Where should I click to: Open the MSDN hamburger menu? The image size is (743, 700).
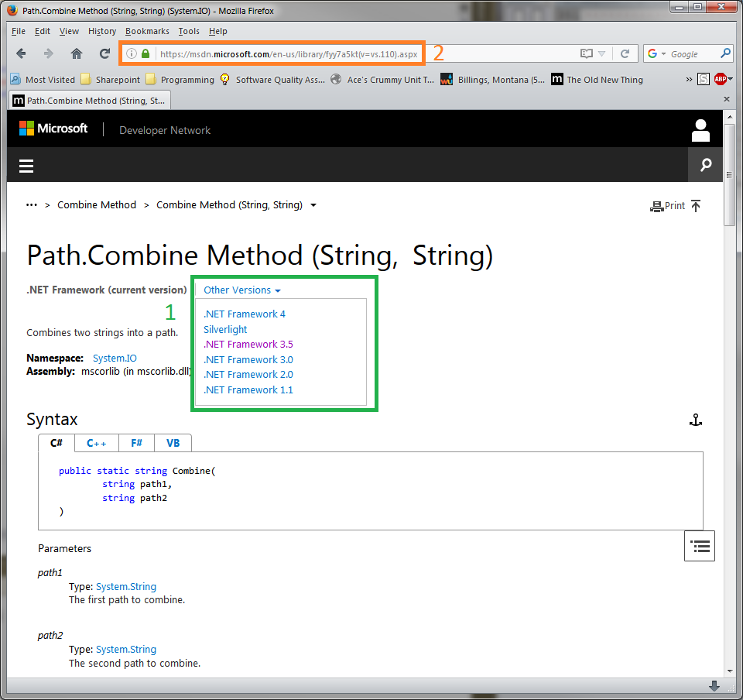[27, 166]
